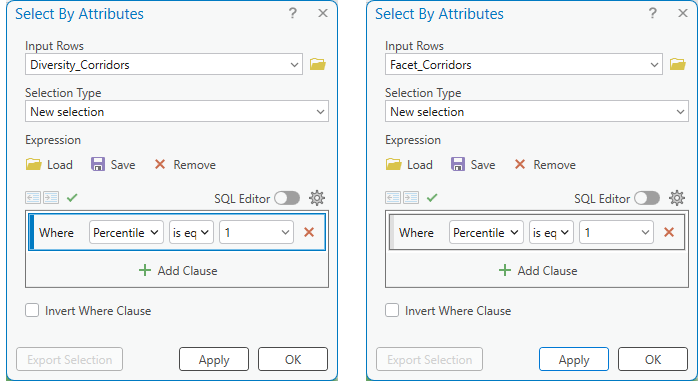
Task: Click group clause icon, Facet_Corridors dialog
Action: tap(411, 197)
